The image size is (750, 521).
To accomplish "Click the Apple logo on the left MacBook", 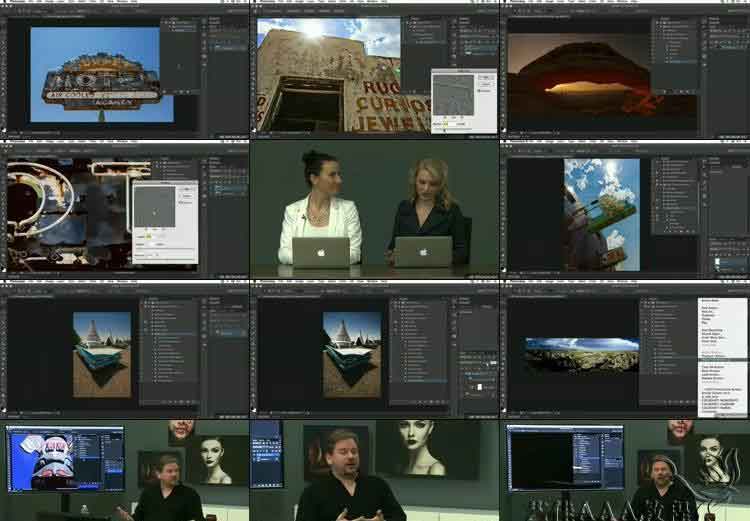I will click(320, 250).
